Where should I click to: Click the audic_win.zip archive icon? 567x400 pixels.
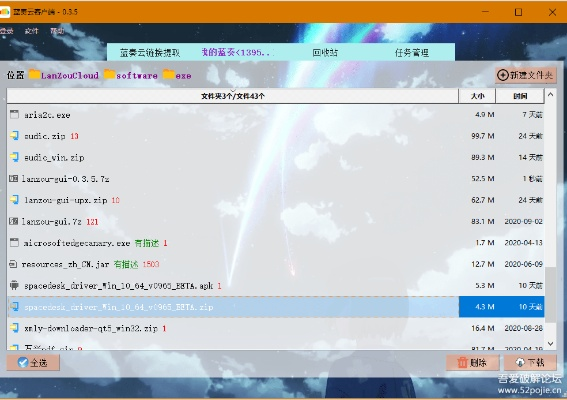[x=14, y=157]
